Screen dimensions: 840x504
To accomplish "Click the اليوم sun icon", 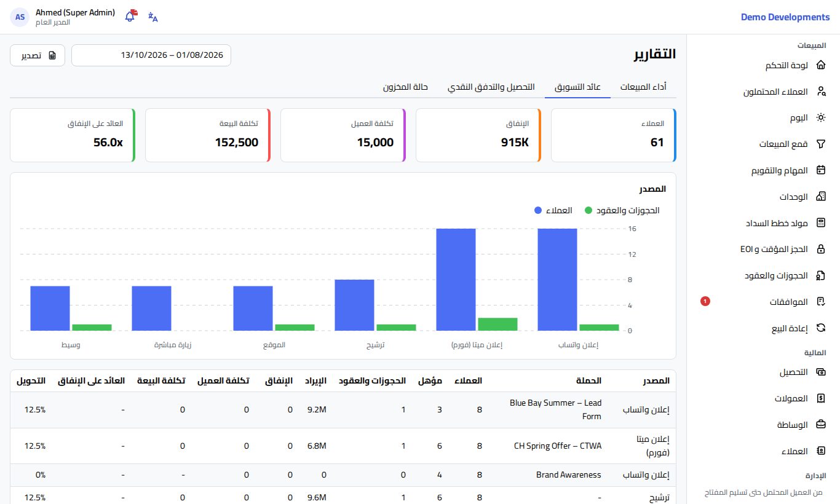I will click(820, 117).
